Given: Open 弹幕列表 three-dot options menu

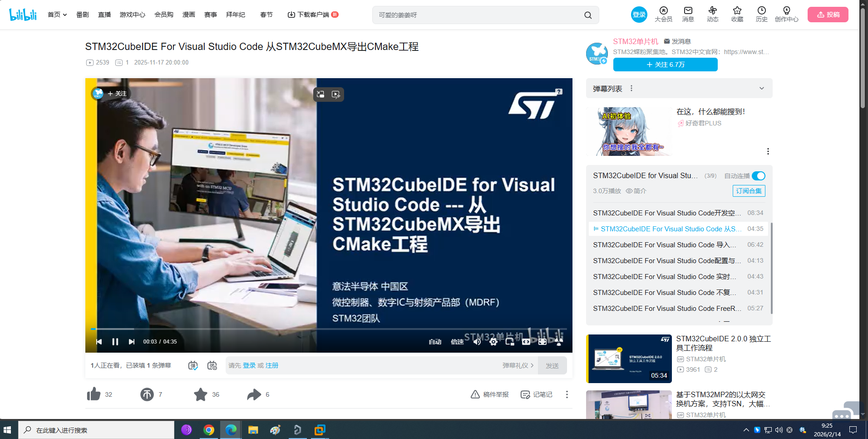Looking at the screenshot, I should click(x=631, y=89).
